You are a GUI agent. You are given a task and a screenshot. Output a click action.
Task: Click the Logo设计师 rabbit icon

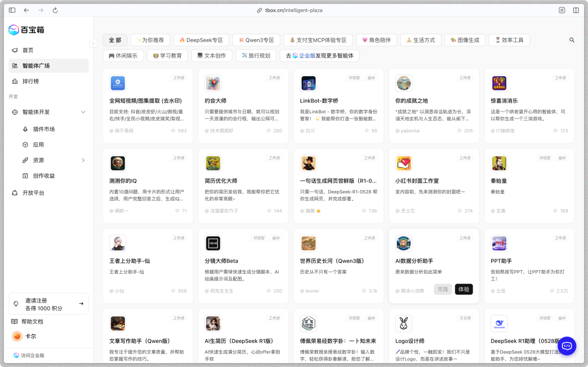point(404,323)
